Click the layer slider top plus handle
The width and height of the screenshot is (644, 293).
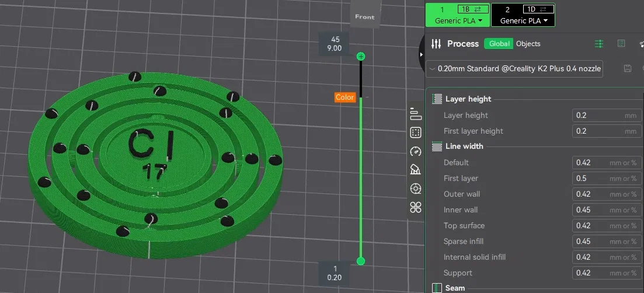pos(361,56)
